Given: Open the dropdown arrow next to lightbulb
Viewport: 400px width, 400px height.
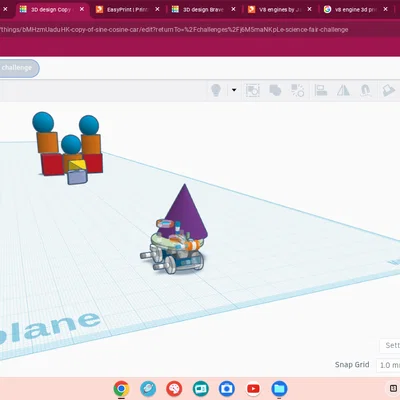Looking at the screenshot, I should [234, 90].
